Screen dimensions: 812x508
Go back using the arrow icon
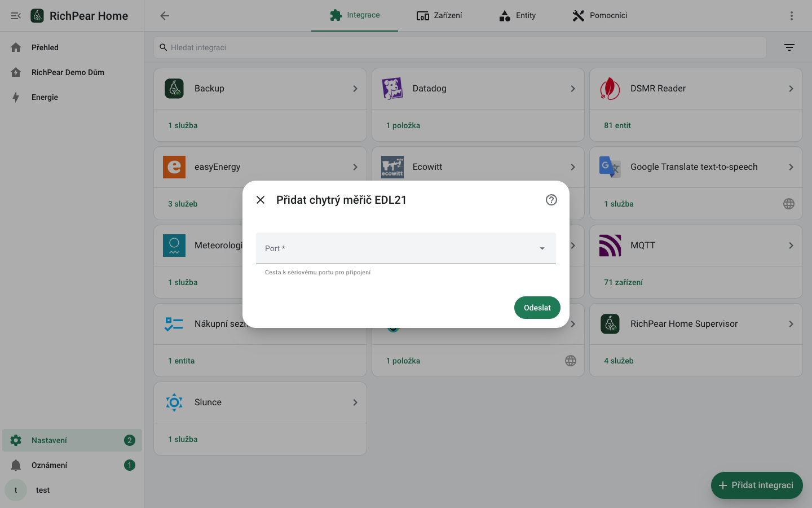point(165,16)
